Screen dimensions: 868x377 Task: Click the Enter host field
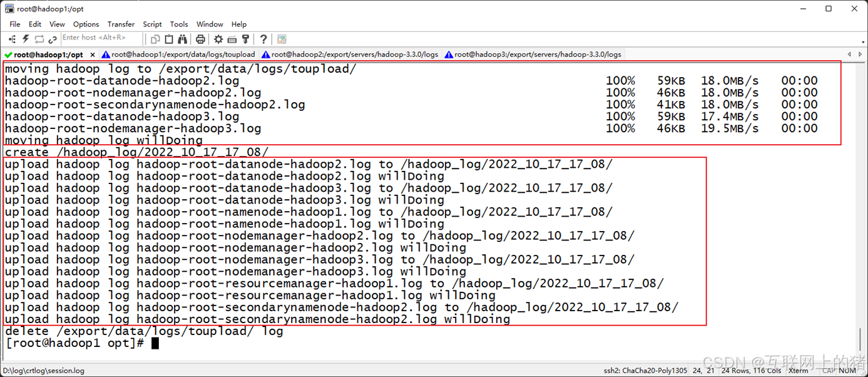click(x=103, y=38)
